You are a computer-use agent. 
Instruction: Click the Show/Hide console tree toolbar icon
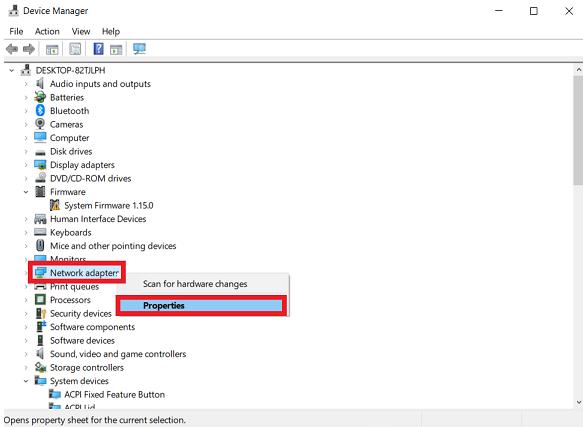coord(52,49)
